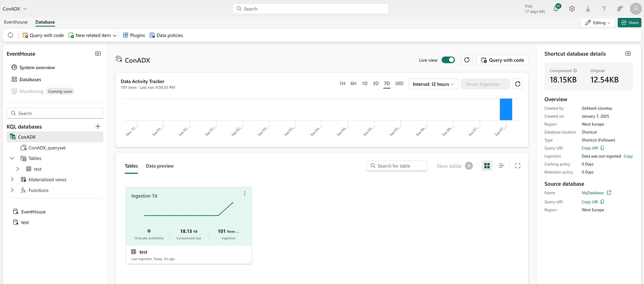Collapse the EventHouse side pane

point(98,54)
